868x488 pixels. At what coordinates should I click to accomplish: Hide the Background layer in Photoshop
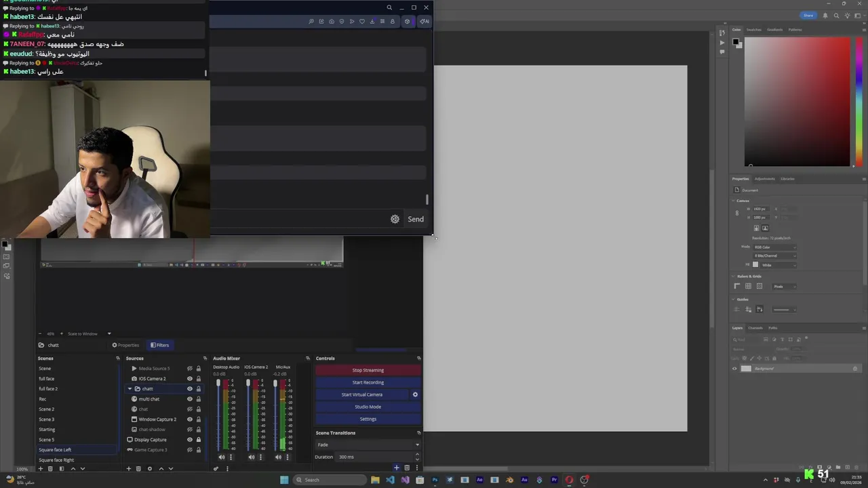(x=734, y=369)
